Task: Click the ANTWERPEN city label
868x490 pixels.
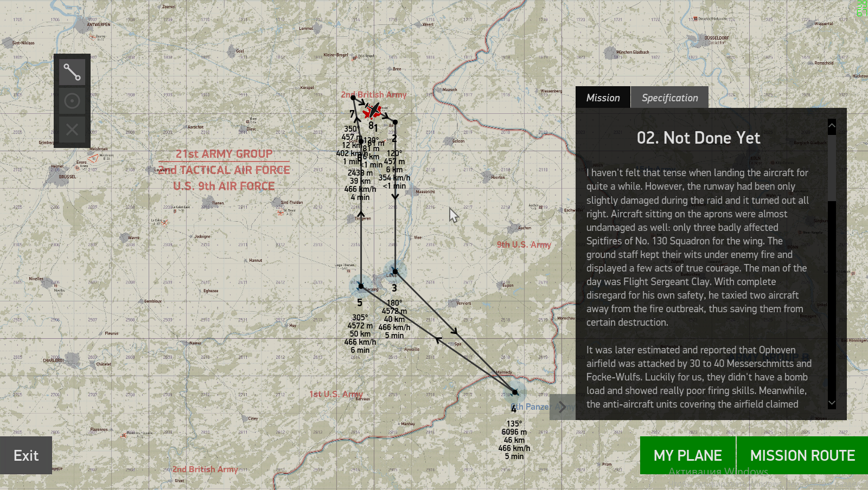Action: pos(99,24)
